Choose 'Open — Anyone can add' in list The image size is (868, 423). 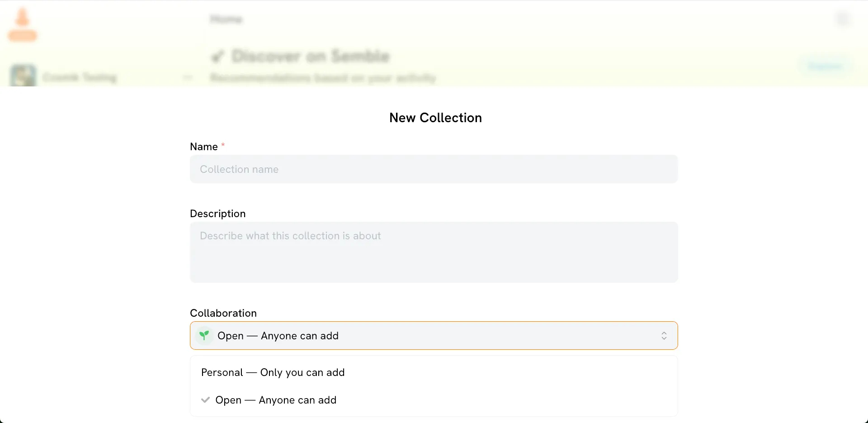[x=276, y=400]
